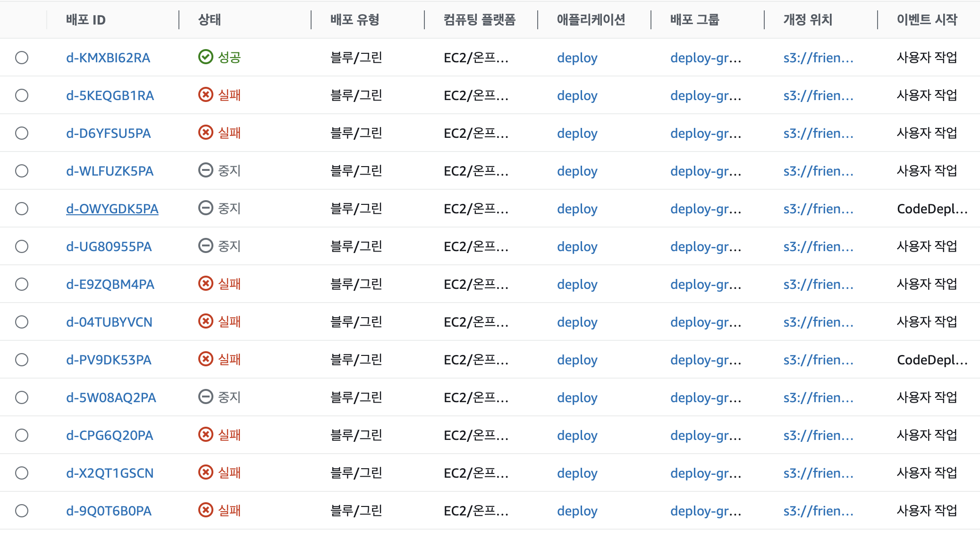Sort by the 배포 ID column header
980x540 pixels.
[x=86, y=20]
